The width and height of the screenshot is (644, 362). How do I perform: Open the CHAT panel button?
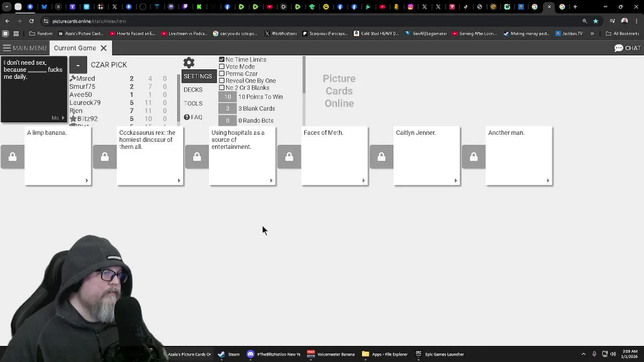tap(628, 48)
